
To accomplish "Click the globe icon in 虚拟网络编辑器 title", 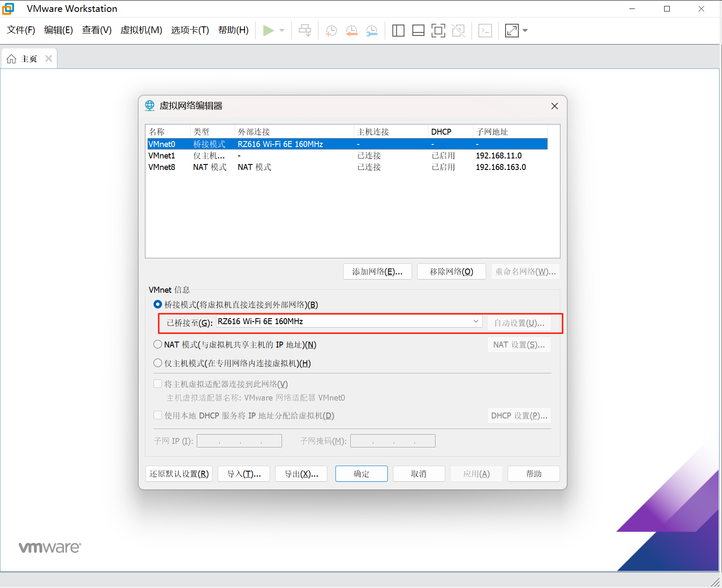I will click(x=150, y=105).
